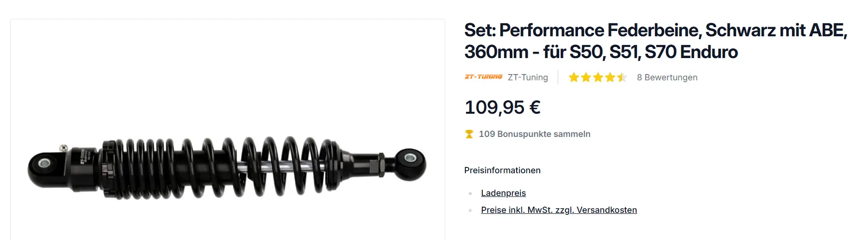This screenshot has height=240, width=868.
Task: Click the 109,95 € price
Action: pos(502,107)
